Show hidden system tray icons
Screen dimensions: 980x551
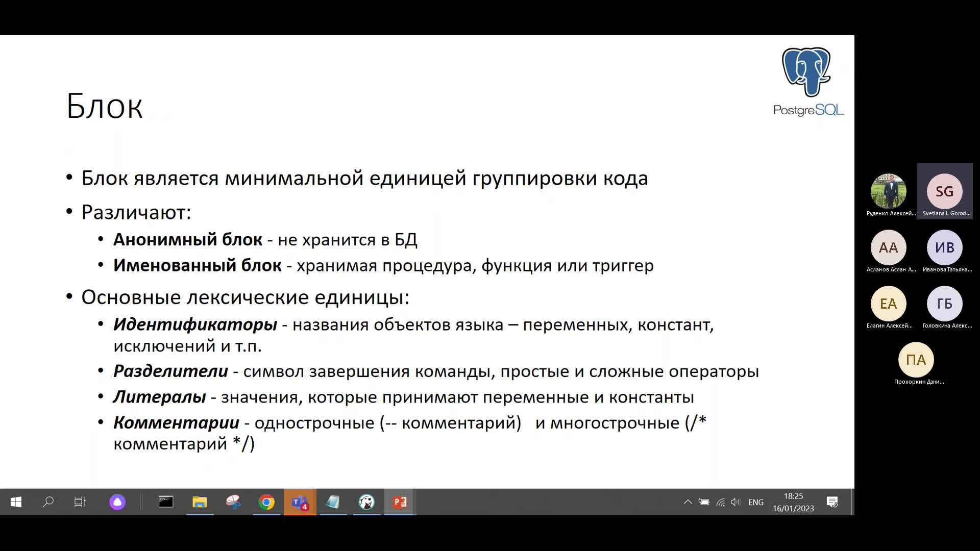(x=688, y=502)
